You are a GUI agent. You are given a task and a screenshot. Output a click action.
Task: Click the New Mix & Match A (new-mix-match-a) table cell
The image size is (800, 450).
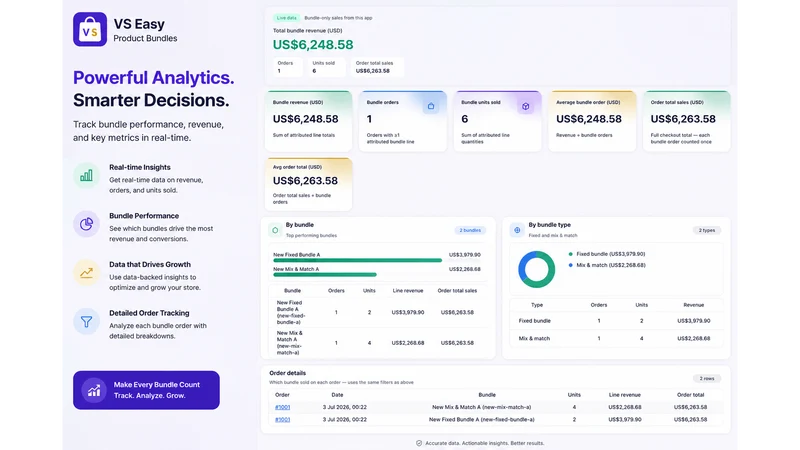pos(290,343)
